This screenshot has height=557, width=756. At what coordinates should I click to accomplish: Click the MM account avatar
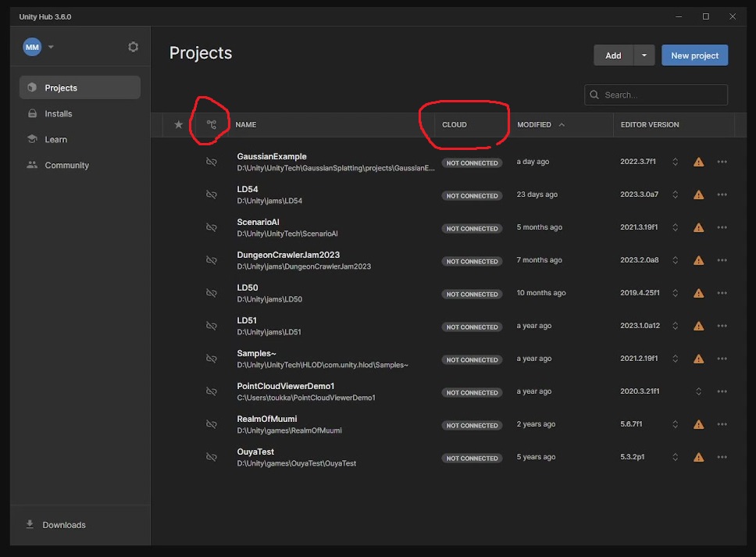[x=32, y=47]
